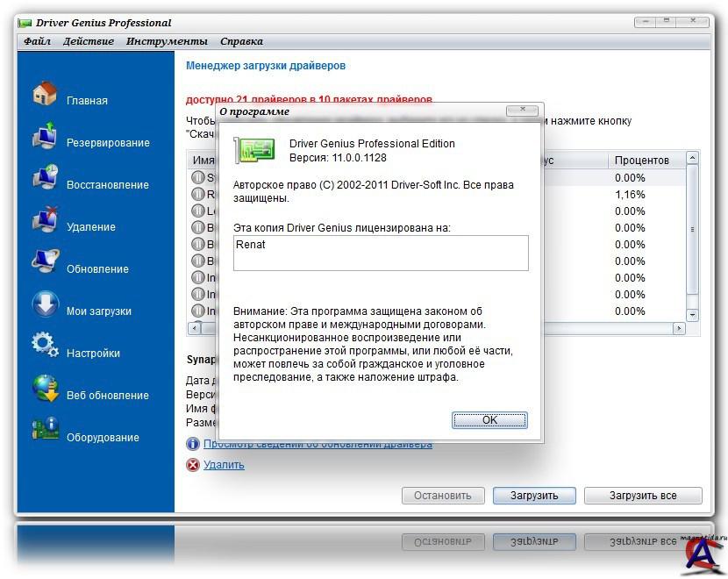Screen dimensions: 728x579
Task: Click the Загрузить button
Action: (534, 496)
